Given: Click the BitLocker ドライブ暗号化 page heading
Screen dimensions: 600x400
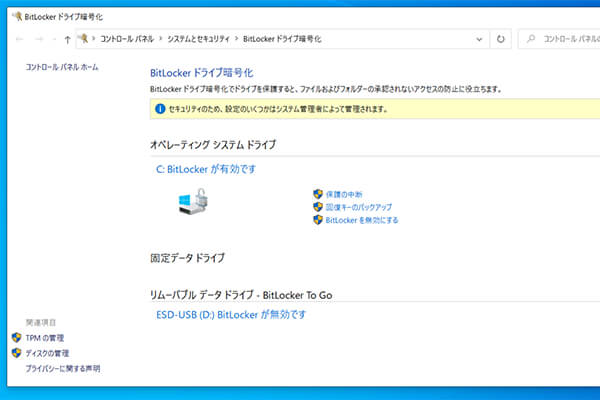Looking at the screenshot, I should pyautogui.click(x=202, y=73).
